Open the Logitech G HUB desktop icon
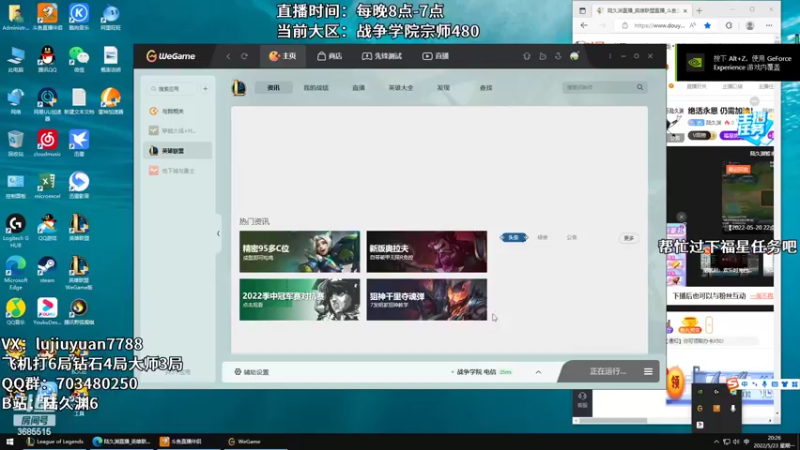 16,231
